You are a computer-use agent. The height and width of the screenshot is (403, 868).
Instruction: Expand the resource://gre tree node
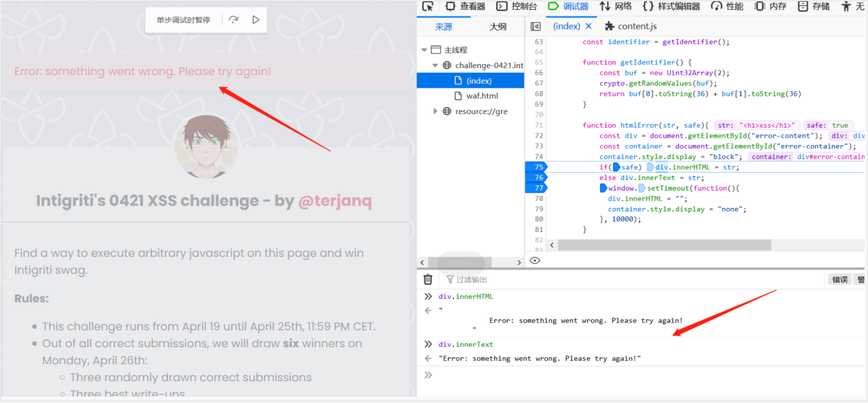(x=435, y=111)
